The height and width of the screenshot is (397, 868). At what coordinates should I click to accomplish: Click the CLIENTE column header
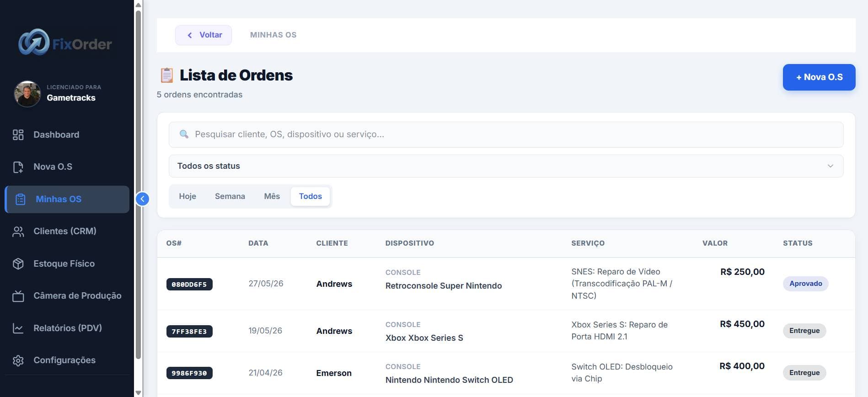tap(332, 243)
